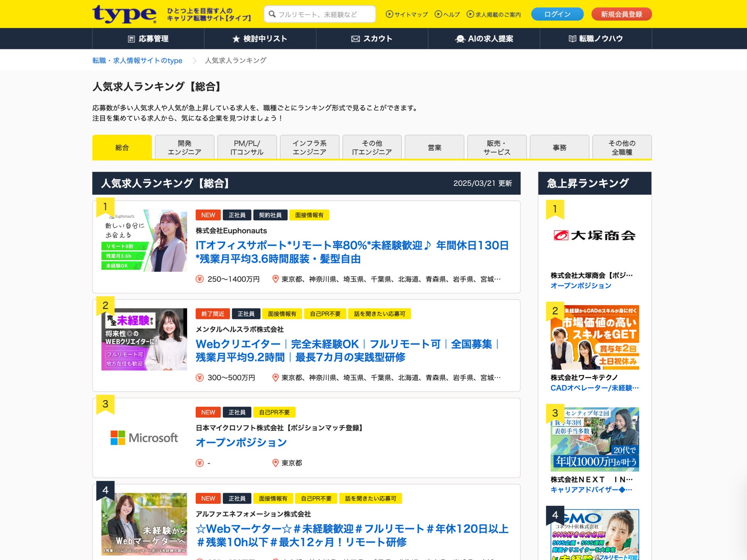
Task: Click the 2025/03/21 更新 date text
Action: (482, 183)
